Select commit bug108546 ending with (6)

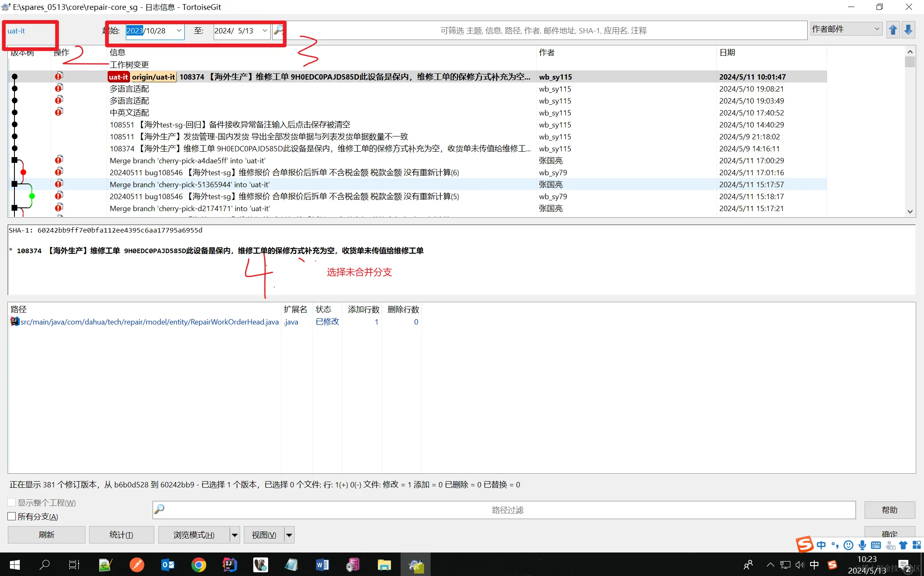click(417, 172)
